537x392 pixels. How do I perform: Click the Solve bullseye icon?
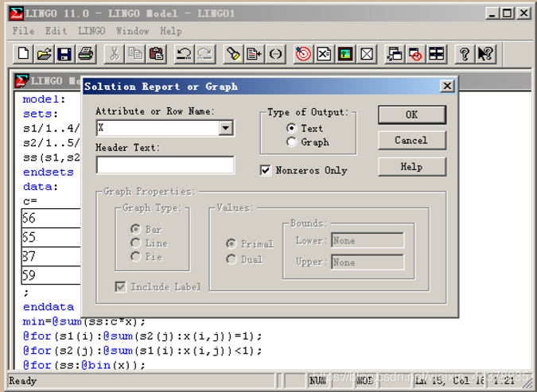tap(303, 54)
